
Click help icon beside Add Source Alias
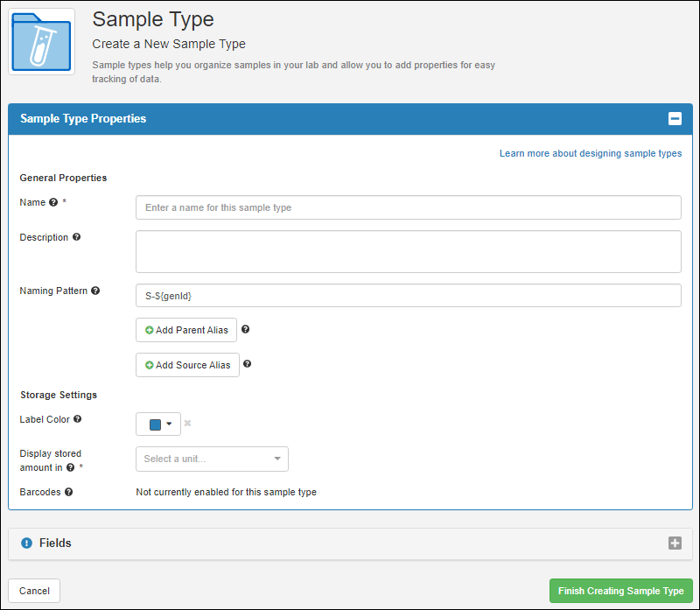click(x=248, y=364)
